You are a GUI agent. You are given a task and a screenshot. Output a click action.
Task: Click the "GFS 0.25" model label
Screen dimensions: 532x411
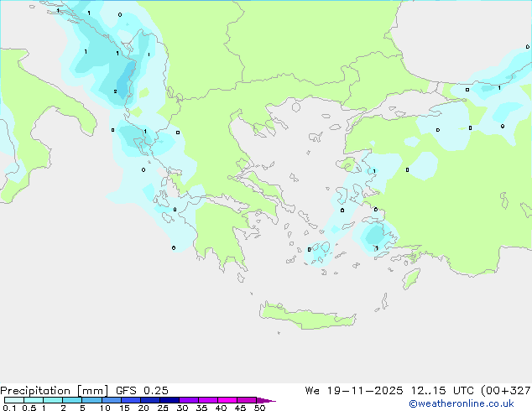[142, 391]
